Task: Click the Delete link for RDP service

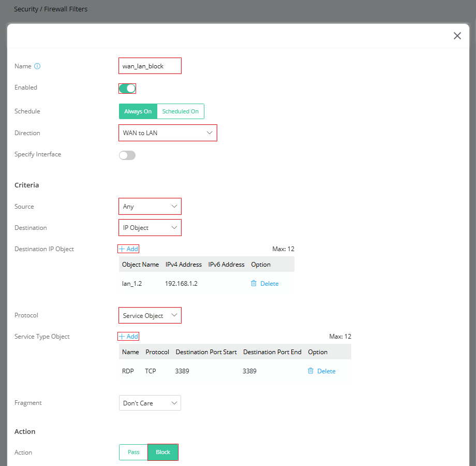Action: (326, 371)
